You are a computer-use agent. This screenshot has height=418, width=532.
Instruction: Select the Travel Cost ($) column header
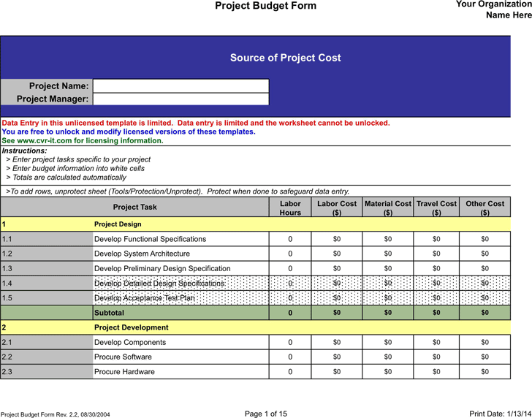(x=436, y=208)
